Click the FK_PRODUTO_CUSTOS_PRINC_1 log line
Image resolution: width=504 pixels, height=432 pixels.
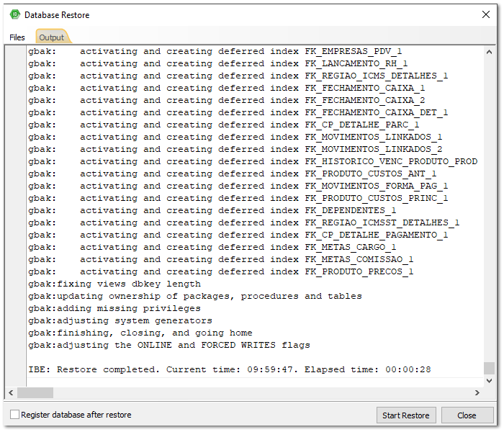pyautogui.click(x=238, y=198)
